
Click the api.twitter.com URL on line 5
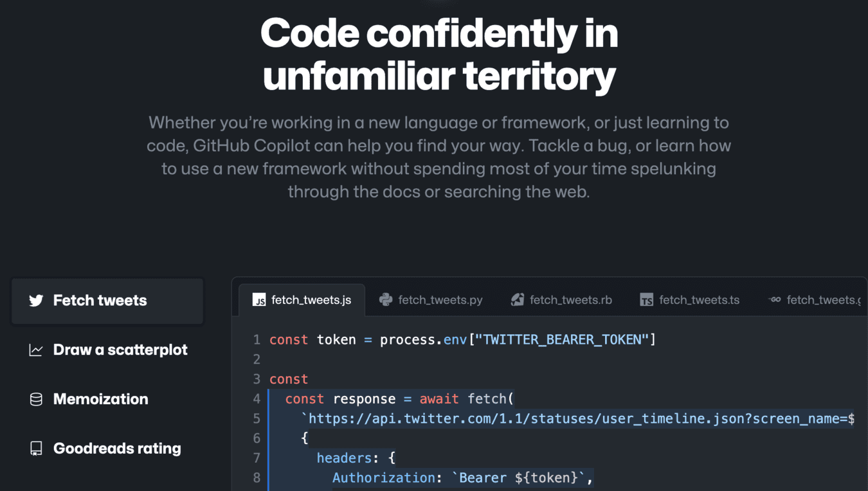[x=578, y=419]
